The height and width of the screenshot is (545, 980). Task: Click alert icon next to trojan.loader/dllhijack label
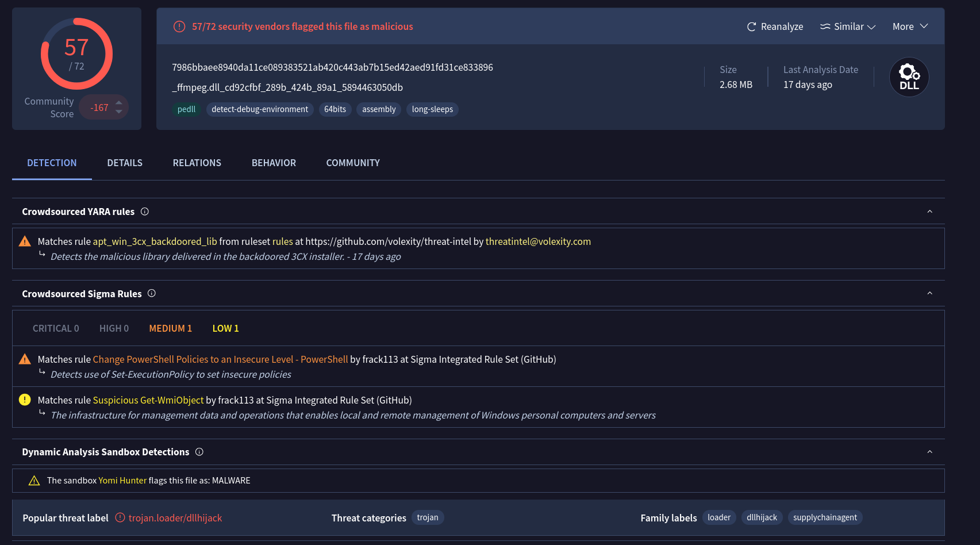coord(120,517)
